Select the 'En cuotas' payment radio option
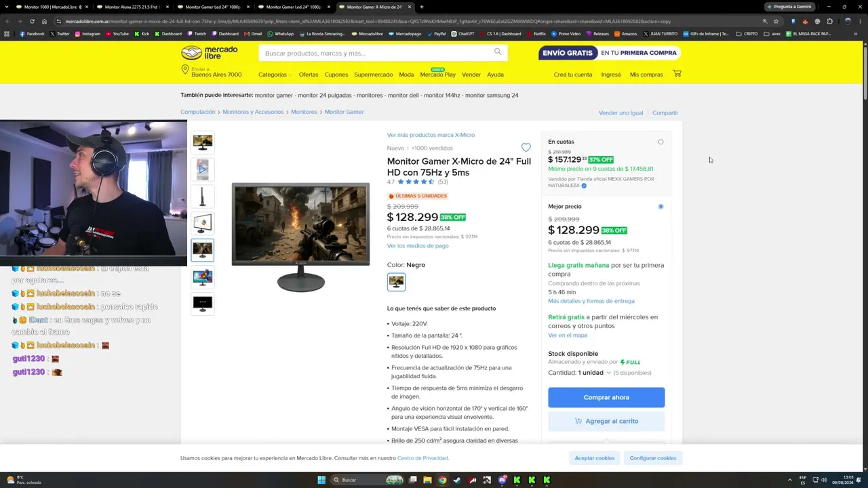Image resolution: width=868 pixels, height=488 pixels. 660,142
